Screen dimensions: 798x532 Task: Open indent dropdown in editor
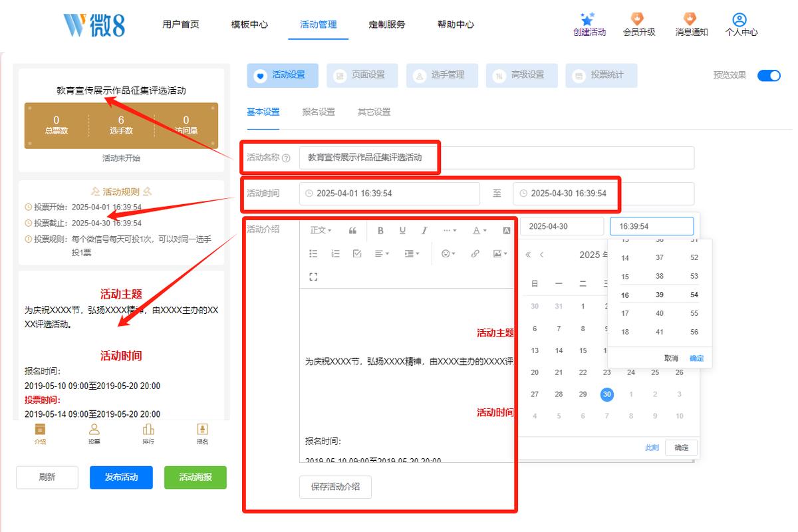(412, 253)
